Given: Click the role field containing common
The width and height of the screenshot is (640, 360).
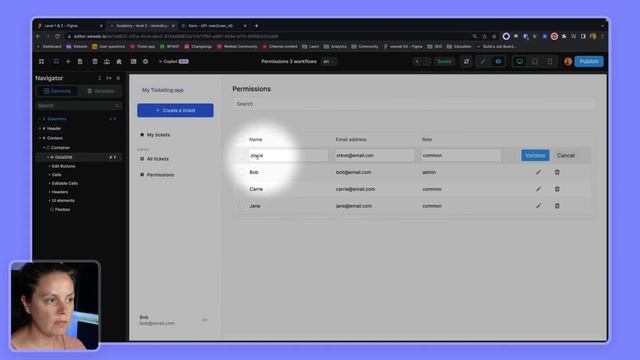Looking at the screenshot, I should point(461,156).
